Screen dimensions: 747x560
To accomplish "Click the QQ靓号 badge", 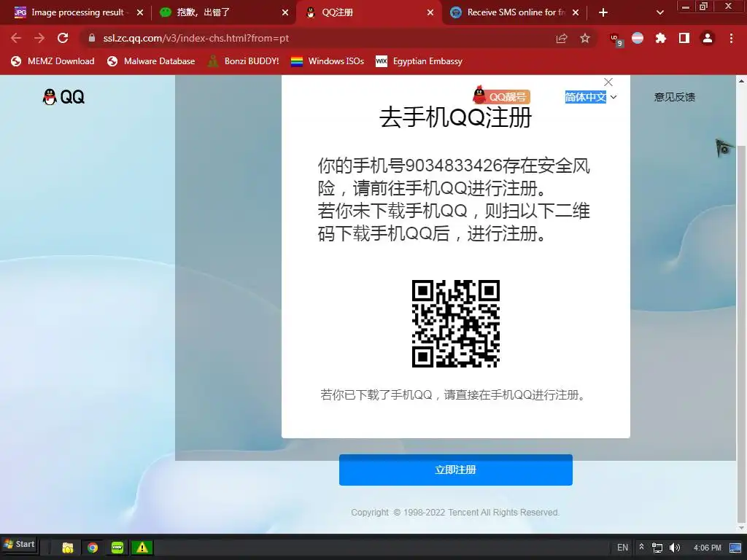I will [x=501, y=96].
